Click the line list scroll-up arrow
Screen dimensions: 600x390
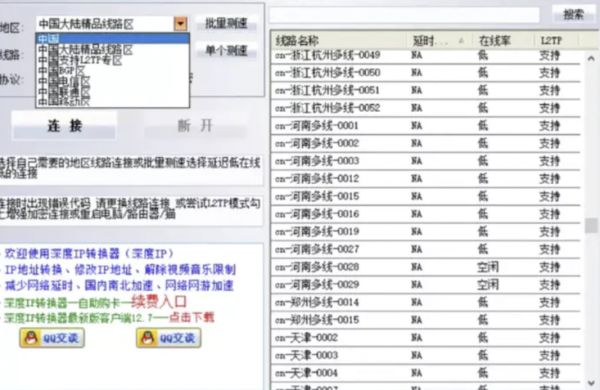click(x=591, y=59)
